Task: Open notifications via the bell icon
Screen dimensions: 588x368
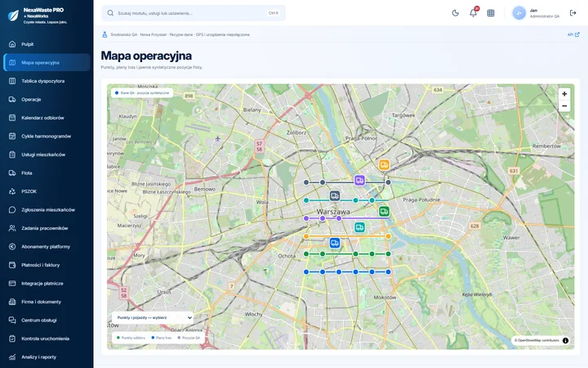Action: click(473, 13)
